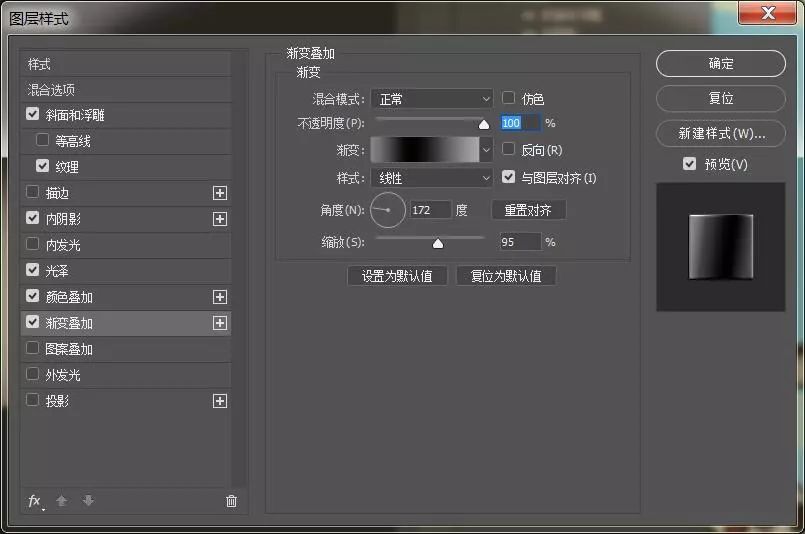The image size is (805, 534).
Task: Add another 投影 effect with plus icon
Action: (220, 401)
